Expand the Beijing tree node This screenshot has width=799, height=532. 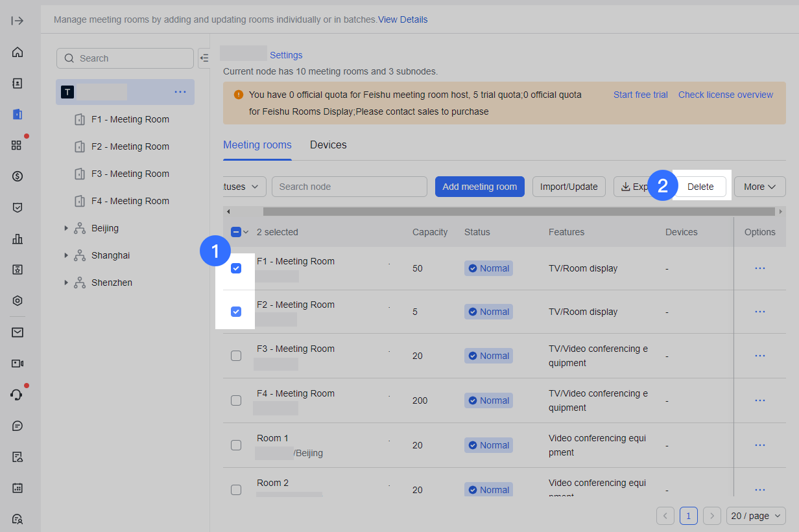pyautogui.click(x=66, y=228)
